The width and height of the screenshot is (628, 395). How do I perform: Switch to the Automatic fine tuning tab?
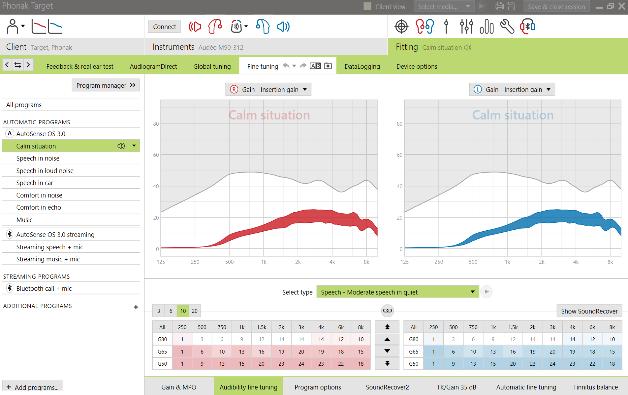pyautogui.click(x=526, y=387)
